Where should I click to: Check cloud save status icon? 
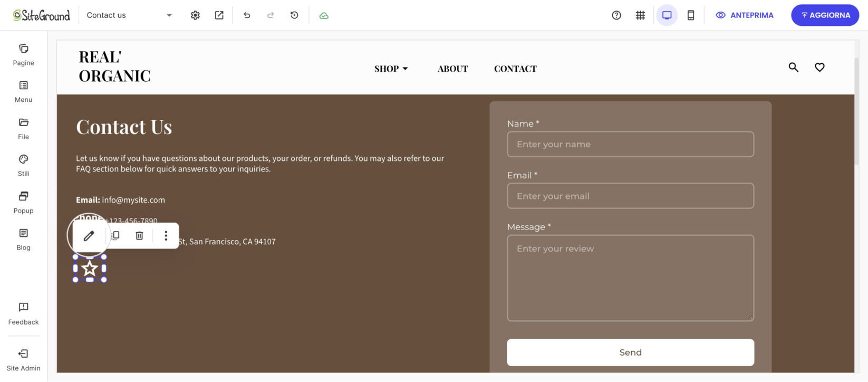[x=324, y=15]
